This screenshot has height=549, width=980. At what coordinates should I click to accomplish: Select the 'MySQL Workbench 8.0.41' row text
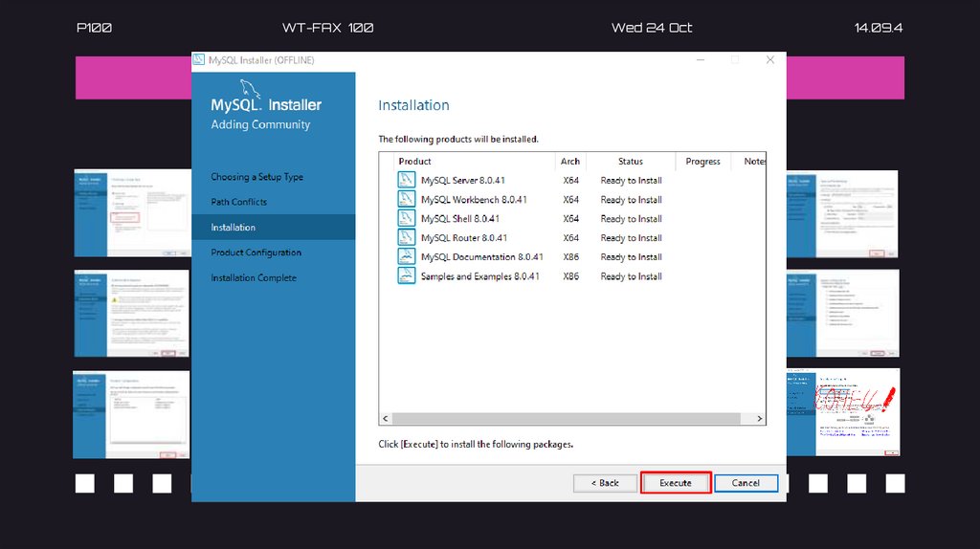474,199
